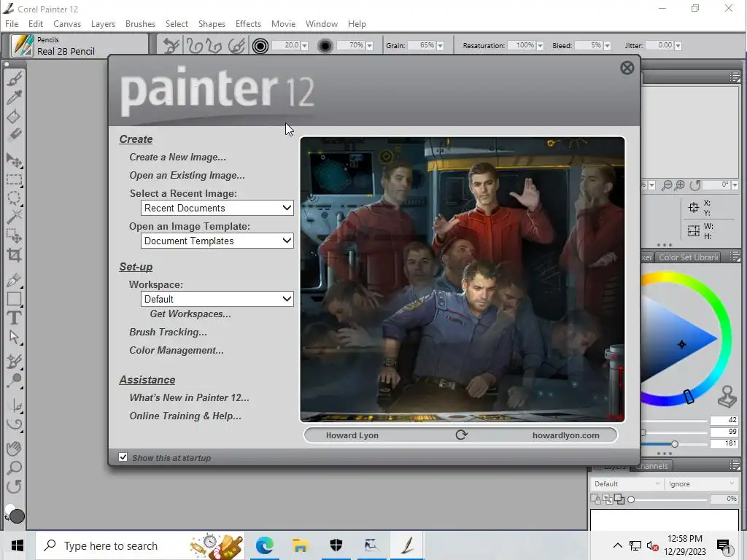This screenshot has height=560, width=747.
Task: Select the Magic Wand tool
Action: click(x=14, y=216)
